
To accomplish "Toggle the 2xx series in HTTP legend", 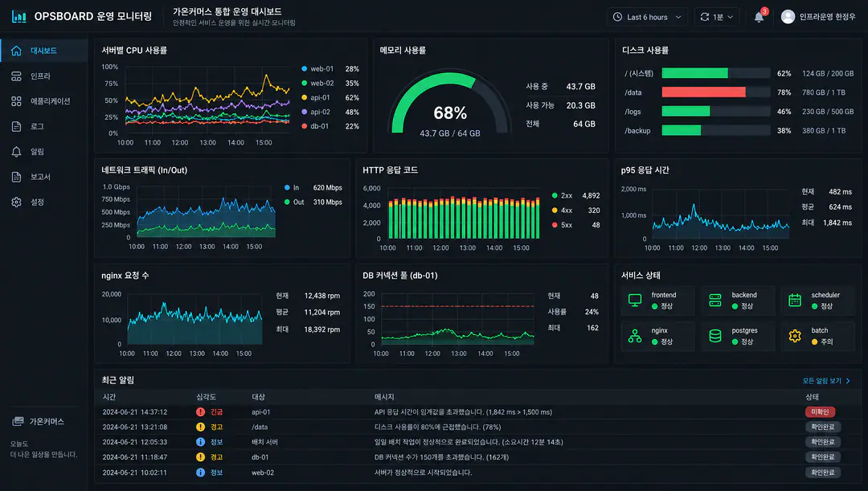I will click(575, 195).
